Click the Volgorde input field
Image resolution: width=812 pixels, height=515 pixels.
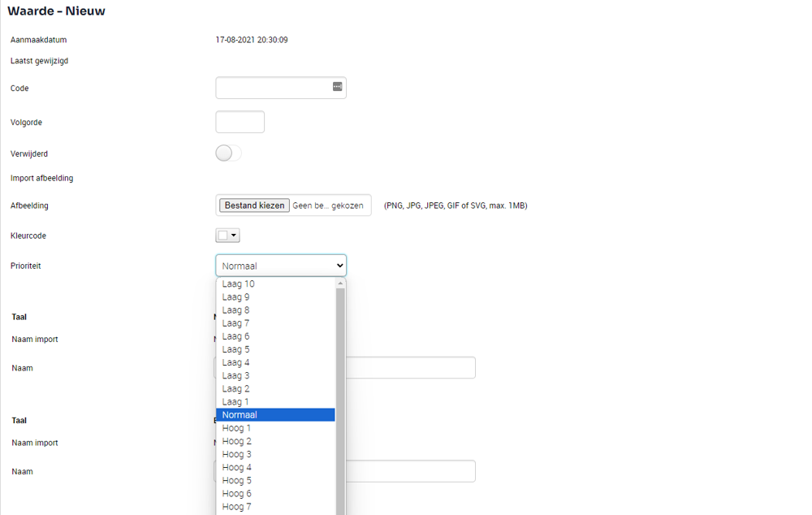click(240, 122)
